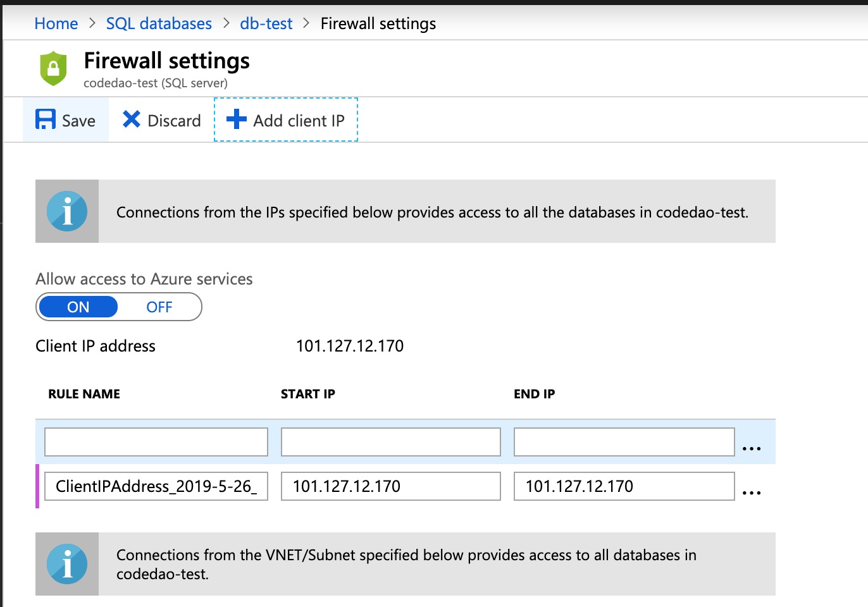Turn ON Allow access to Azure services
The image size is (868, 607).
78,307
